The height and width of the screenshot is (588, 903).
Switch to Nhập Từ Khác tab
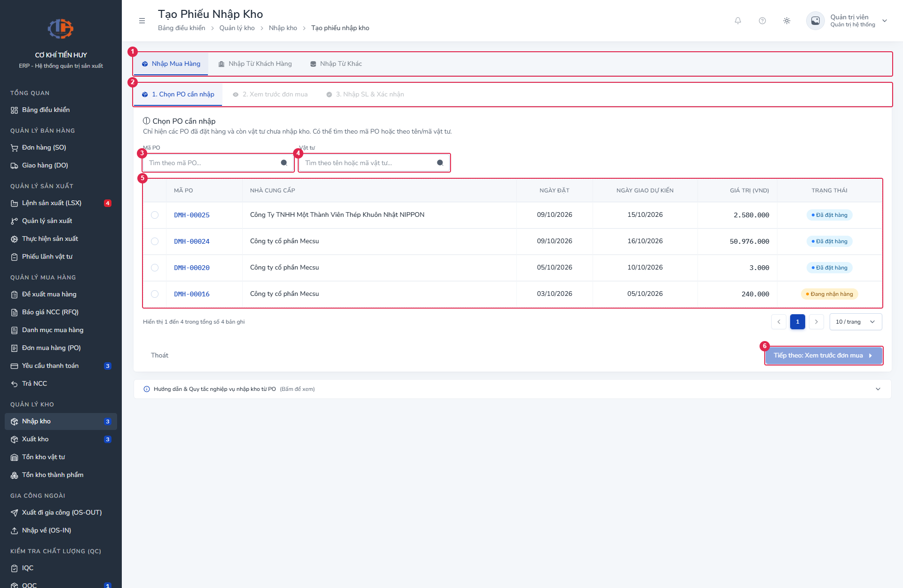coord(336,64)
